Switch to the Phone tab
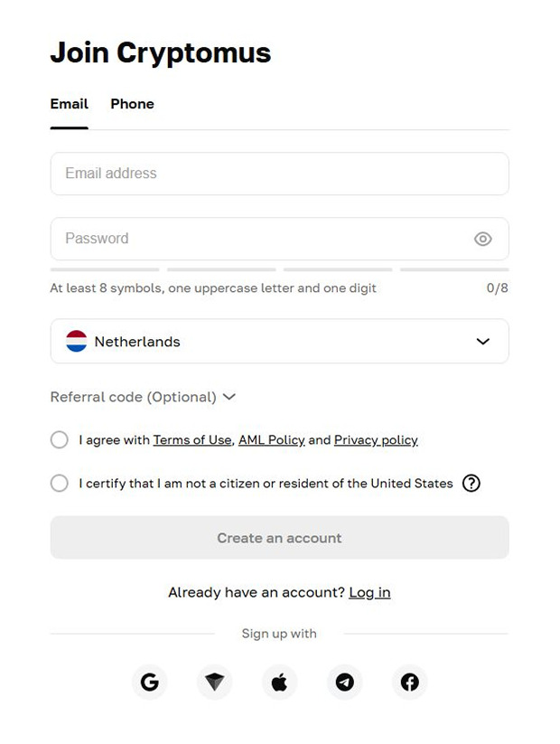 (x=132, y=104)
